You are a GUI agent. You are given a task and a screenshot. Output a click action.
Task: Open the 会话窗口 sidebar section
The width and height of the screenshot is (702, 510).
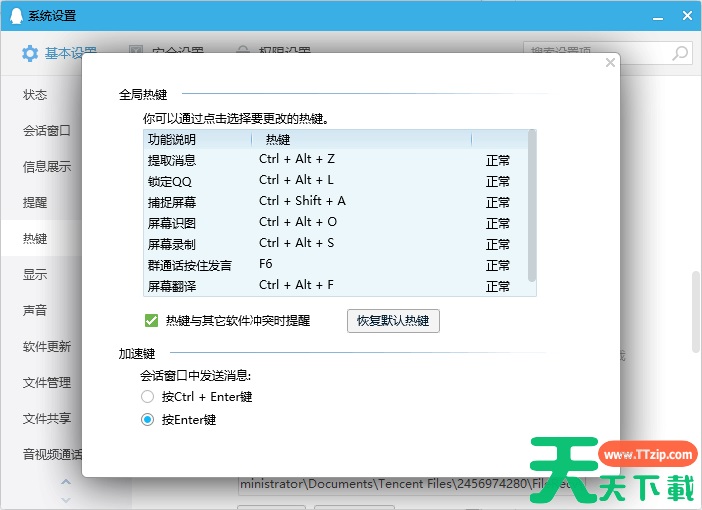point(47,130)
